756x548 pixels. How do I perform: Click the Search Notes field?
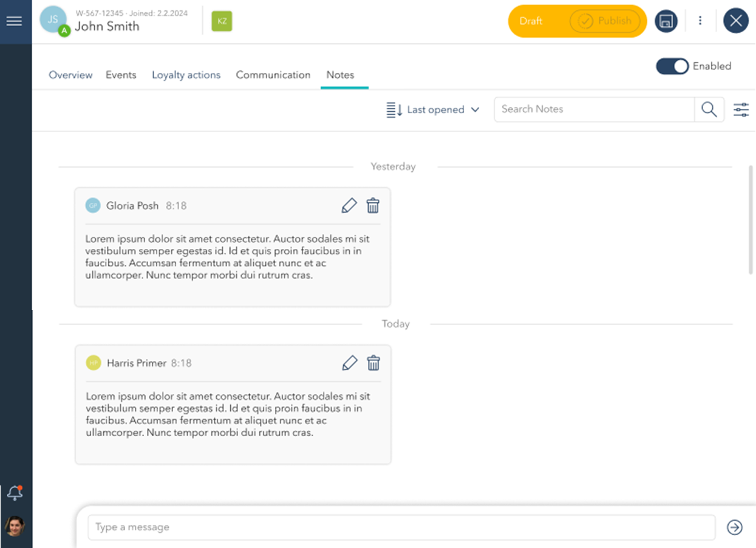click(594, 109)
